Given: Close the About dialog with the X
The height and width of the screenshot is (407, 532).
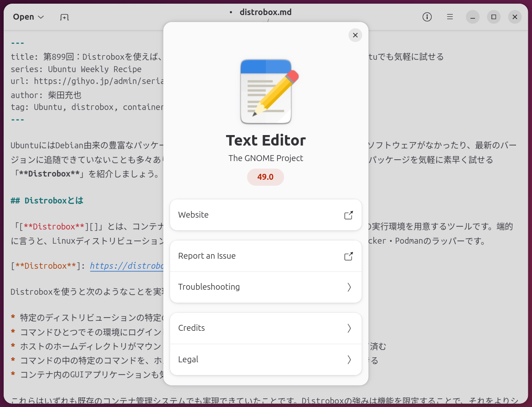Looking at the screenshot, I should coord(355,35).
